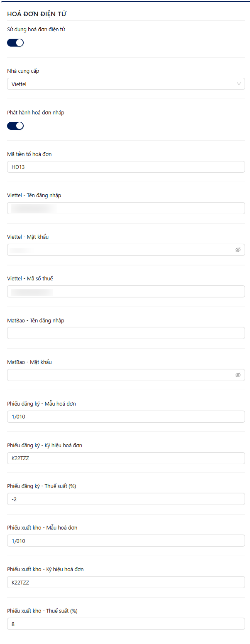
Task: Click the 'Phiếu đăng ký - Thuế suất' field
Action: 126,499
